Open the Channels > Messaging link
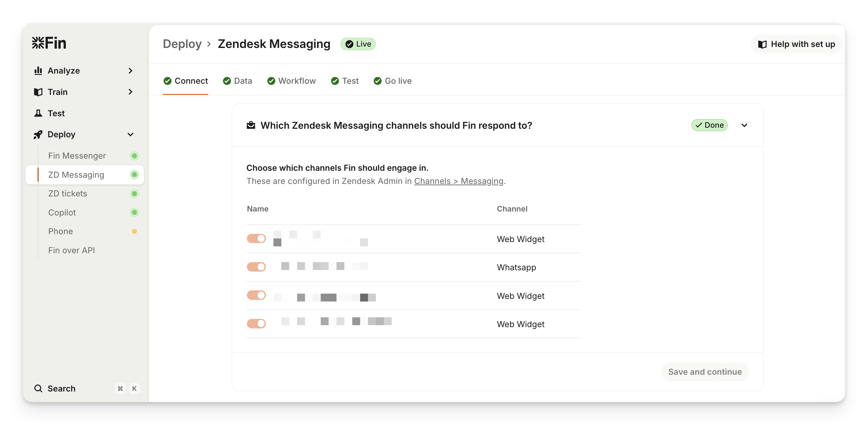The image size is (868, 425). pyautogui.click(x=458, y=181)
